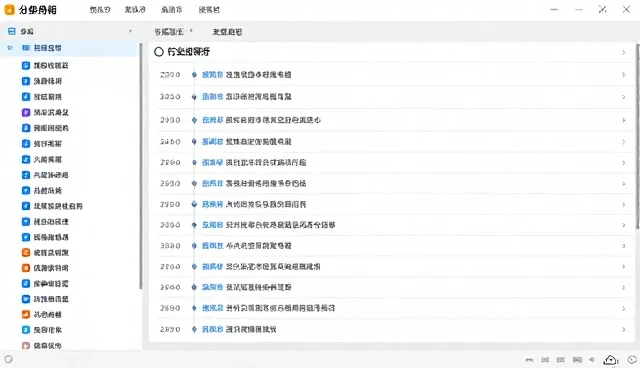Click the orange app logo in title bar

(9, 9)
